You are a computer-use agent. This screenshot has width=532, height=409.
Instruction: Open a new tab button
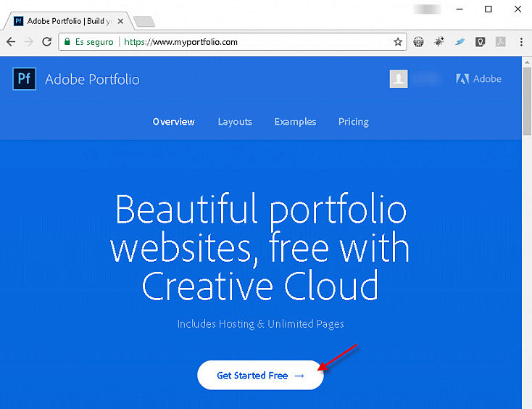[x=144, y=21]
